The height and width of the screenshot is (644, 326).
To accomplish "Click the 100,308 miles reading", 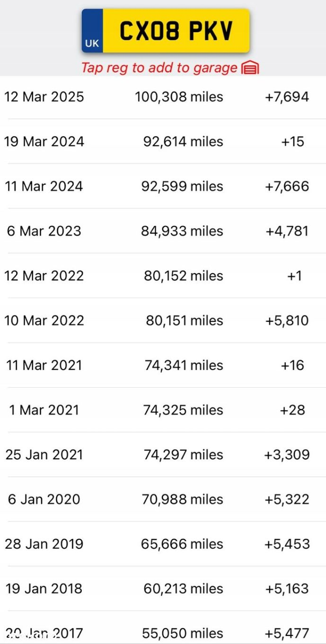I will 179,97.
